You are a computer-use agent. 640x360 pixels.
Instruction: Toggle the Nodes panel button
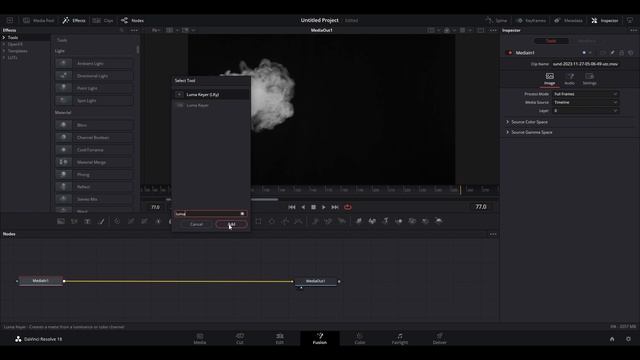[132, 20]
